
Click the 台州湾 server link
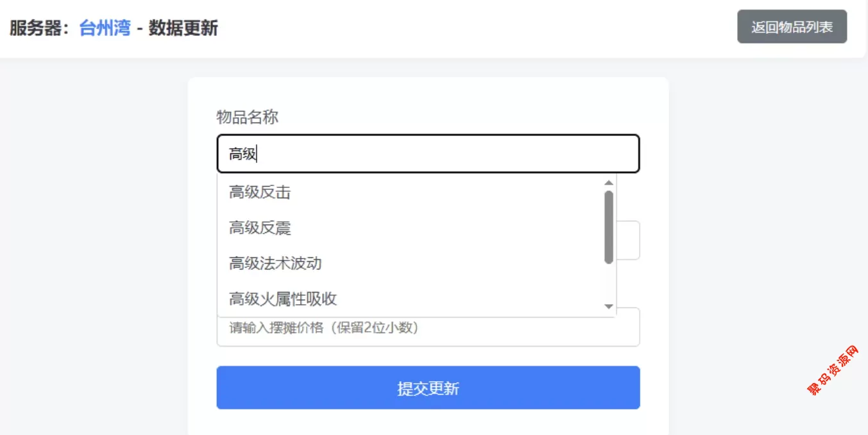click(105, 28)
